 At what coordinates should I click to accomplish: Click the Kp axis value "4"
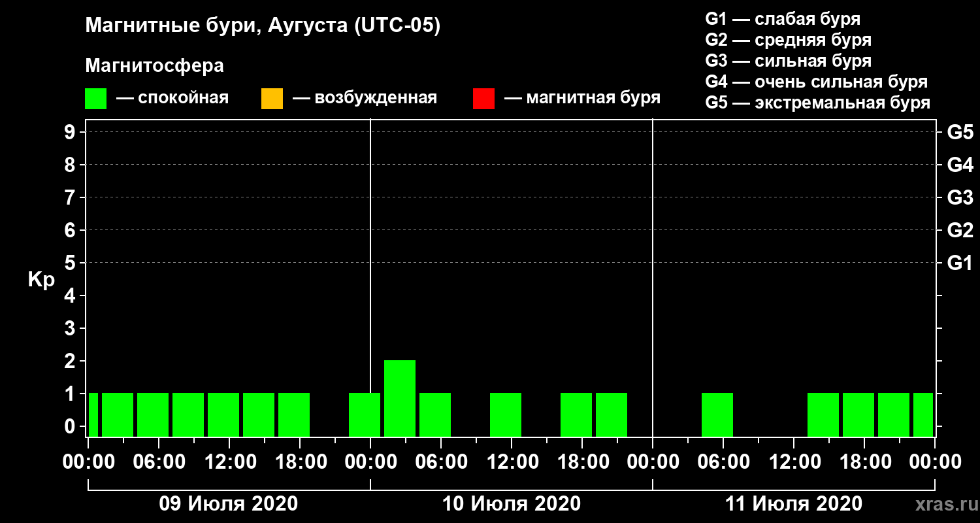71,295
